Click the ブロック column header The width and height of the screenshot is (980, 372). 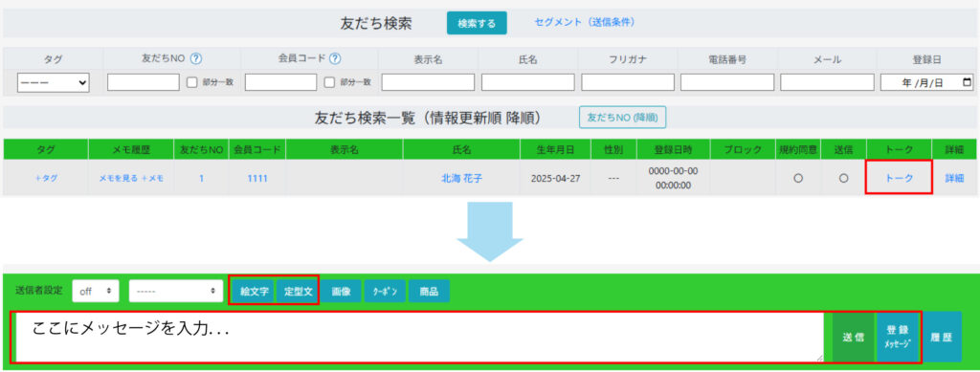coord(743,150)
